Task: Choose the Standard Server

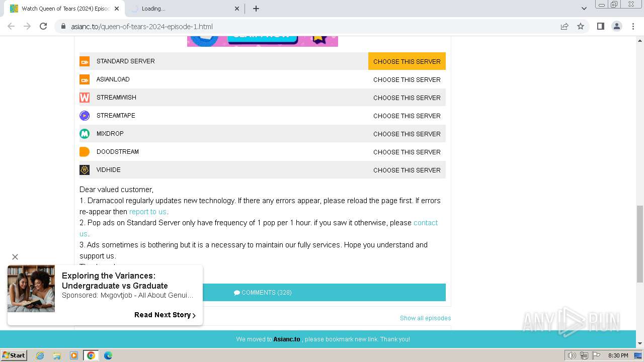Action: pyautogui.click(x=407, y=61)
